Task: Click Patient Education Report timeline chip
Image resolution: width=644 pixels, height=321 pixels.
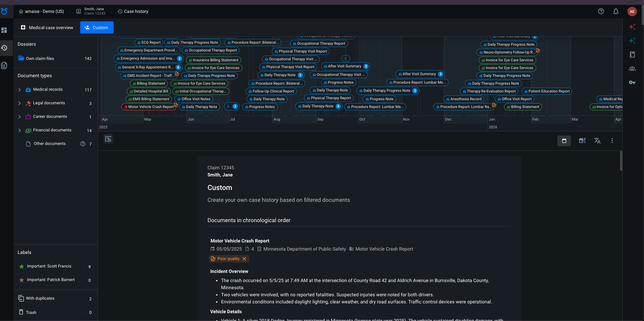Action: [x=547, y=91]
